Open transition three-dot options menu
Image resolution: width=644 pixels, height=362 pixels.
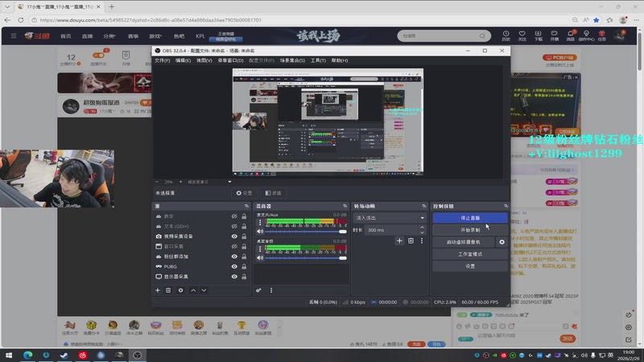[x=422, y=241]
